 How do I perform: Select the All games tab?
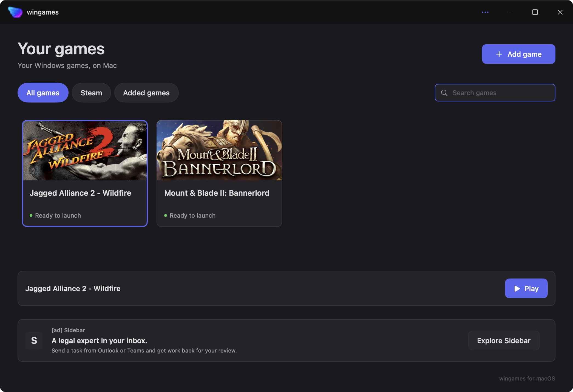43,93
